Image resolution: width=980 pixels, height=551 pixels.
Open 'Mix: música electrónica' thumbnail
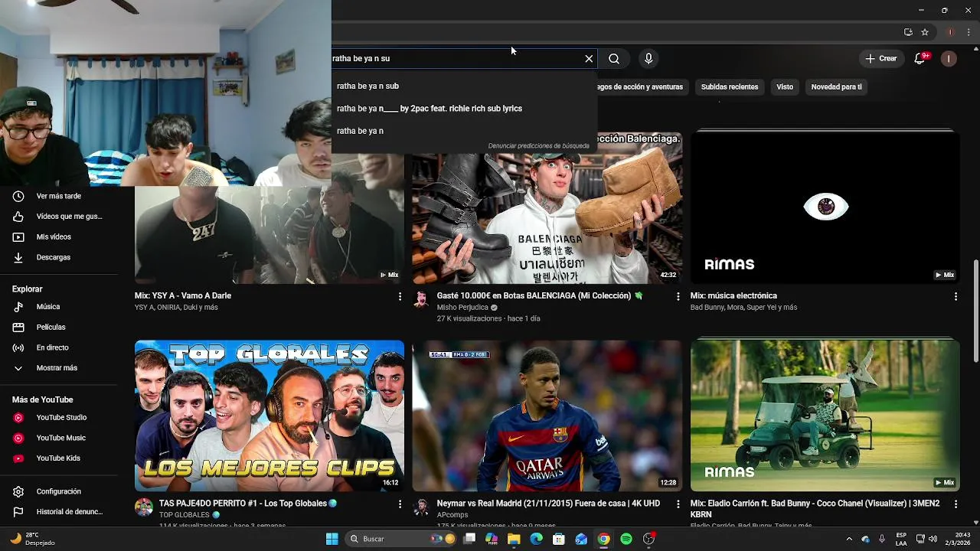pos(825,207)
